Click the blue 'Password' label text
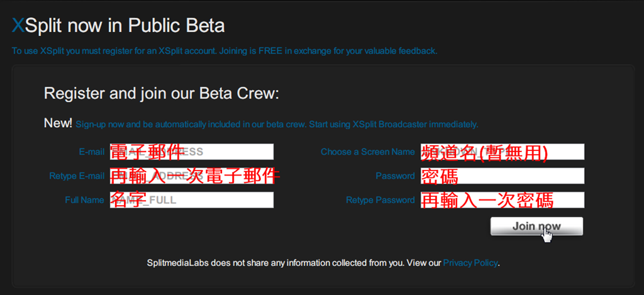This screenshot has height=295, width=644. [x=395, y=176]
